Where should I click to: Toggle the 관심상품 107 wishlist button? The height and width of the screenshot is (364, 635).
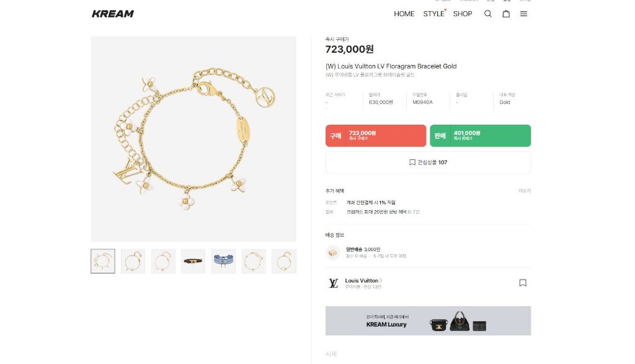pos(428,162)
